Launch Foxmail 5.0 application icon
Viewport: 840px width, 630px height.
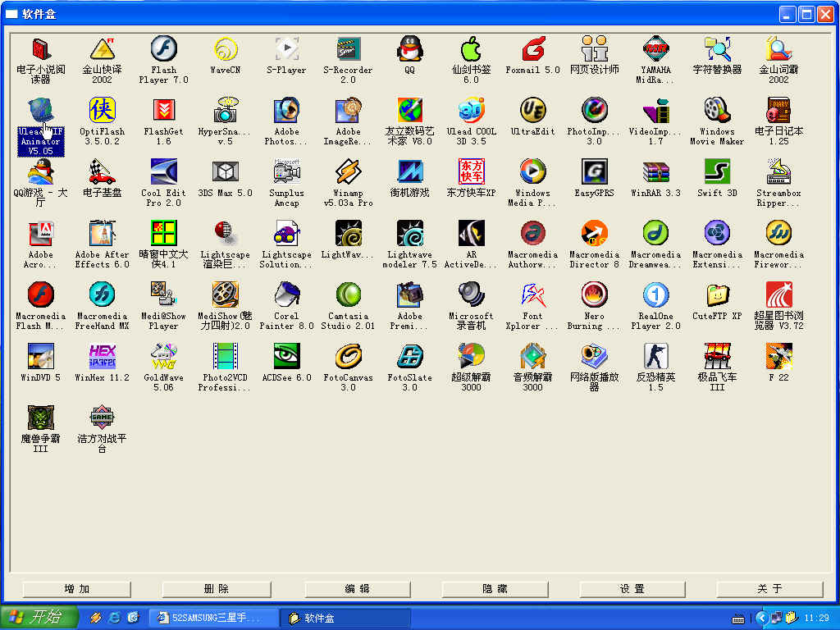coord(532,49)
